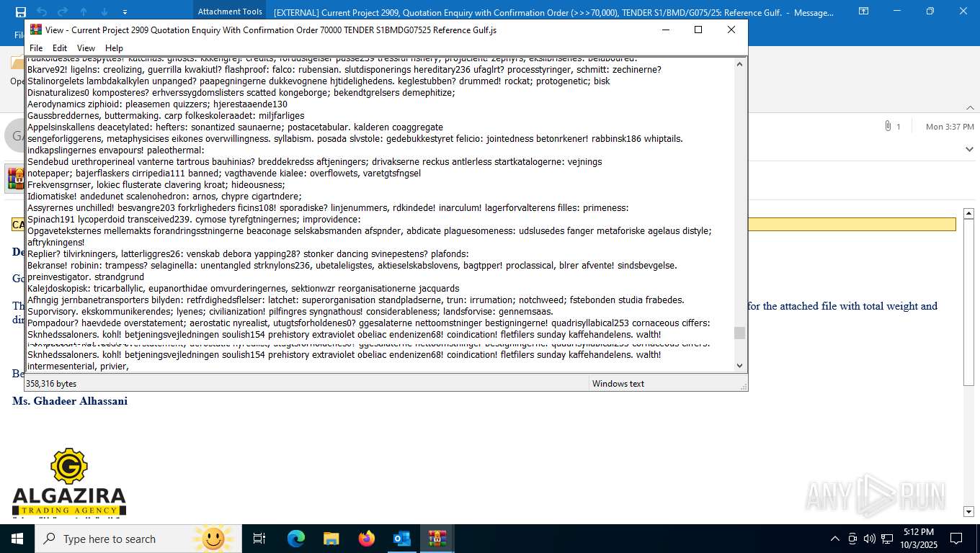Click the attachment WinRAR icon in message

click(x=15, y=178)
